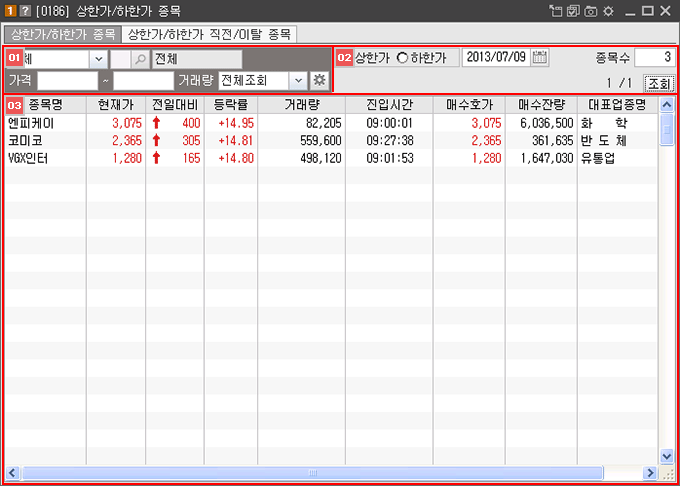Click the orange number 1 window icon

pyautogui.click(x=10, y=11)
